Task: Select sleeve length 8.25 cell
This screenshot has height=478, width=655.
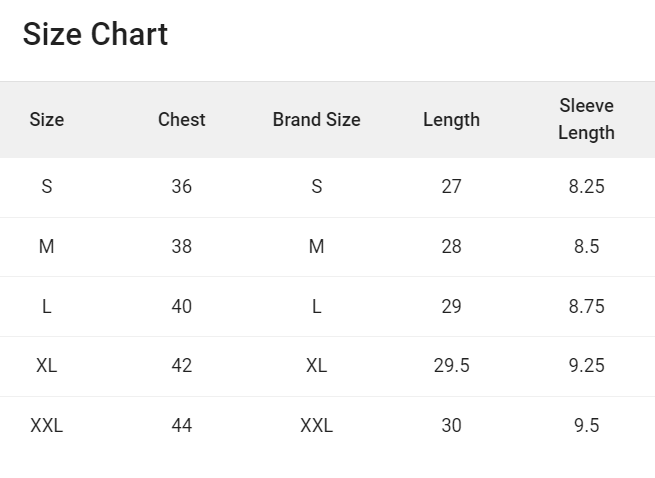Action: pos(586,186)
